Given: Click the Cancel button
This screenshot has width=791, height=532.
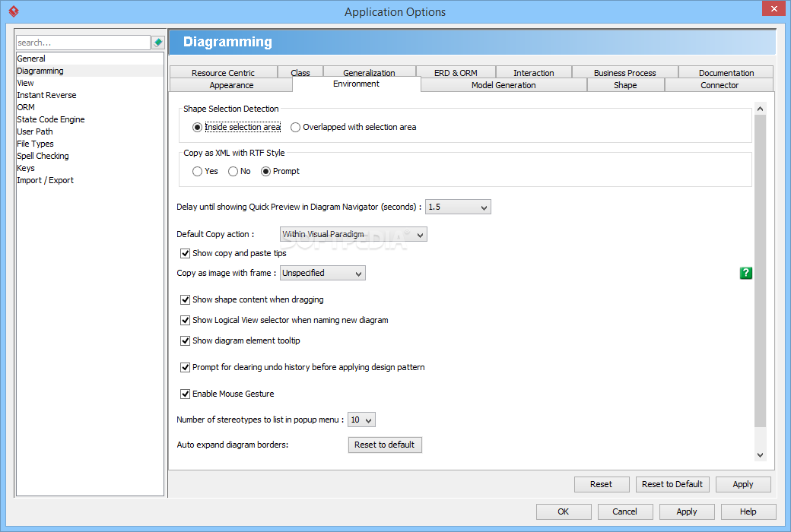Looking at the screenshot, I should 625,511.
